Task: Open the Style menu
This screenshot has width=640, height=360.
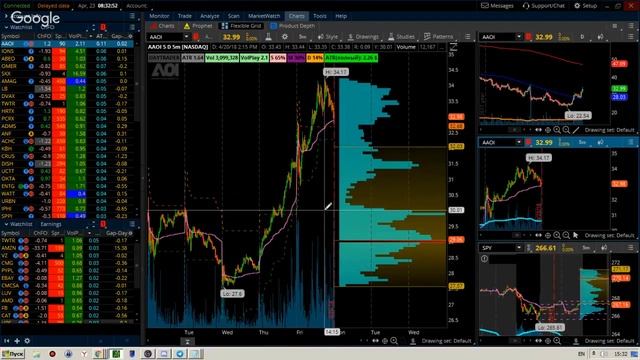Action: tap(328, 37)
